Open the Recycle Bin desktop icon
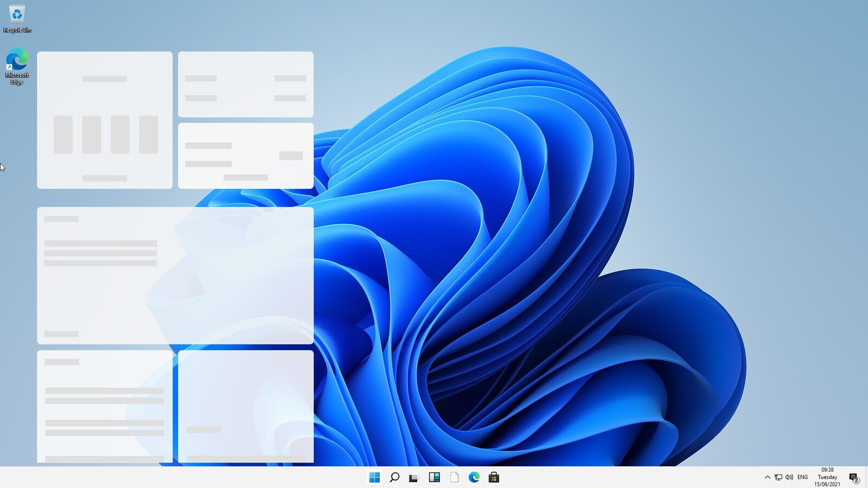The width and height of the screenshot is (868, 488). tap(17, 18)
